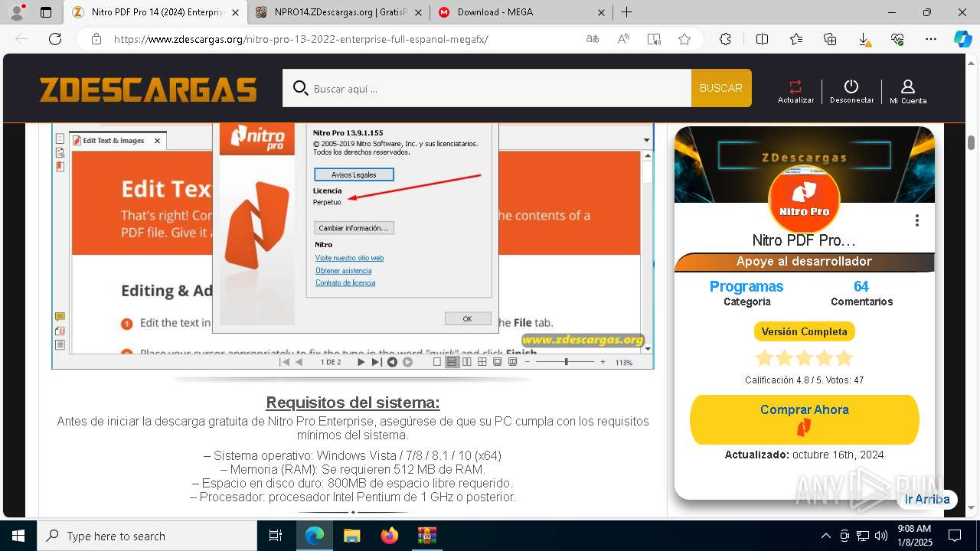The height and width of the screenshot is (551, 980).
Task: Open the Programas category link
Action: pyautogui.click(x=746, y=286)
